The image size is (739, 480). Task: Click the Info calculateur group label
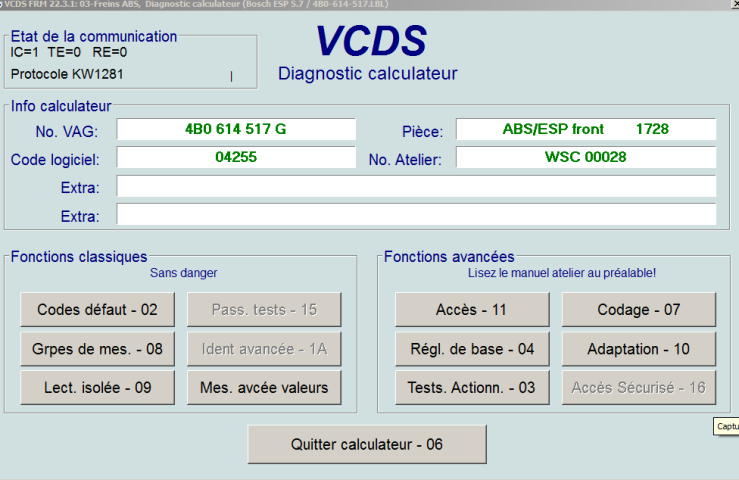61,106
